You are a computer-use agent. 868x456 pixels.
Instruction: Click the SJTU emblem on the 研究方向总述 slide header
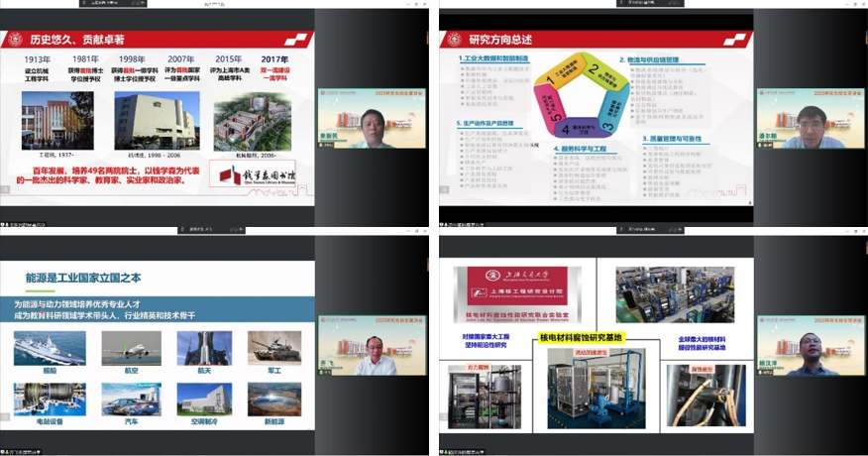[x=455, y=40]
